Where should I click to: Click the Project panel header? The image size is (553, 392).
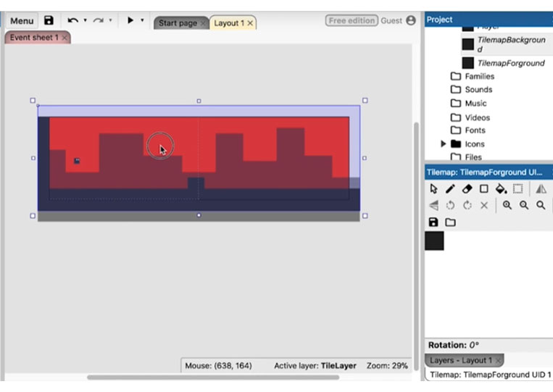pyautogui.click(x=488, y=20)
